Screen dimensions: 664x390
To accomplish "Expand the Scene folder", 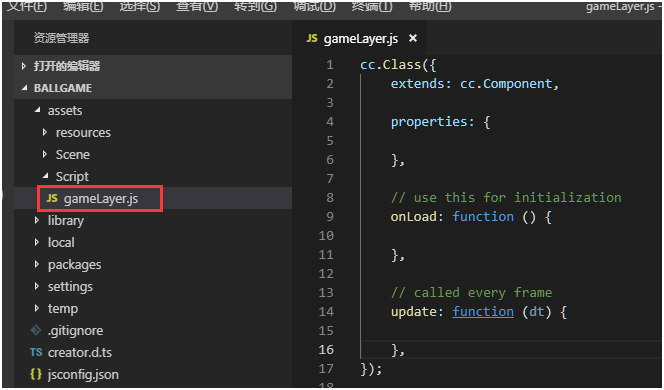I will pos(45,155).
